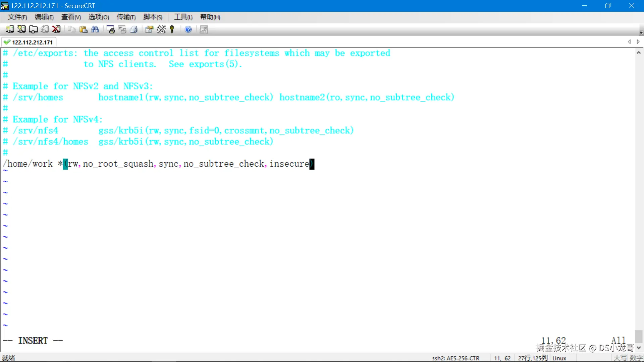Click the Print icon

pyautogui.click(x=133, y=29)
